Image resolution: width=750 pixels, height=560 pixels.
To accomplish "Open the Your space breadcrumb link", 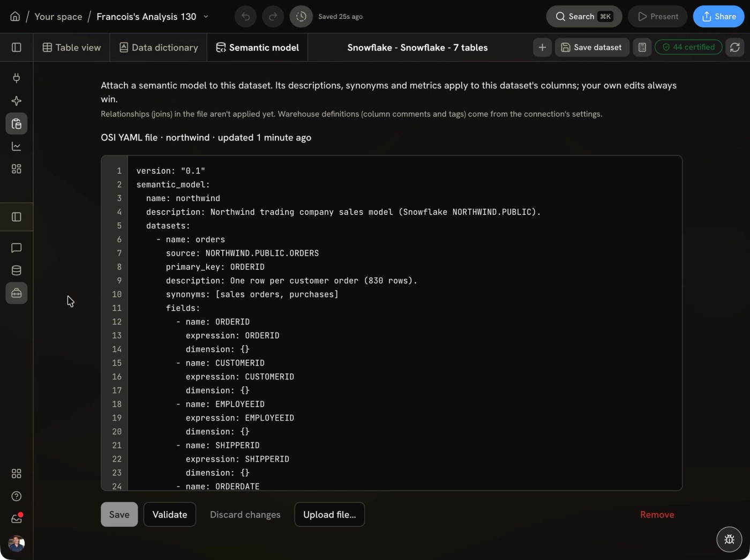I will [x=58, y=17].
